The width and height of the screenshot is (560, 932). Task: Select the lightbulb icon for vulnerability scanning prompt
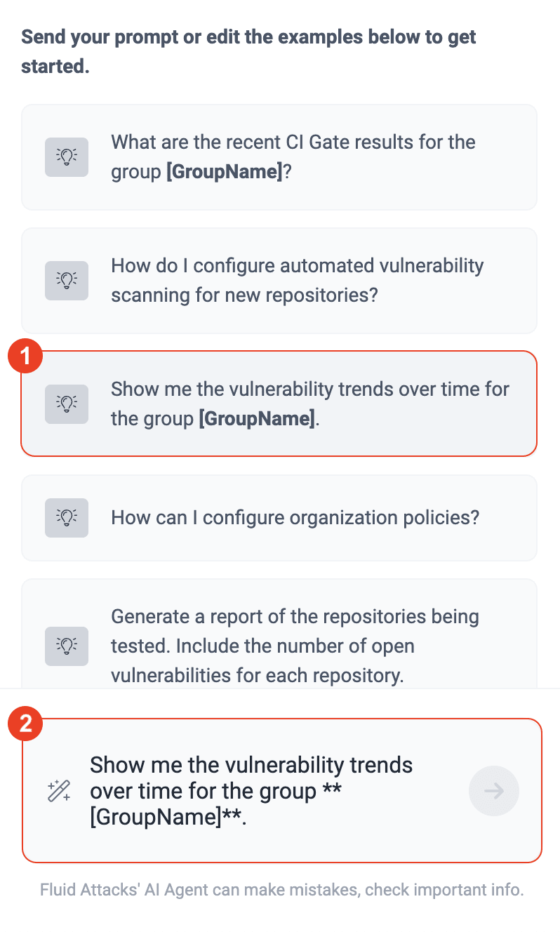(66, 281)
